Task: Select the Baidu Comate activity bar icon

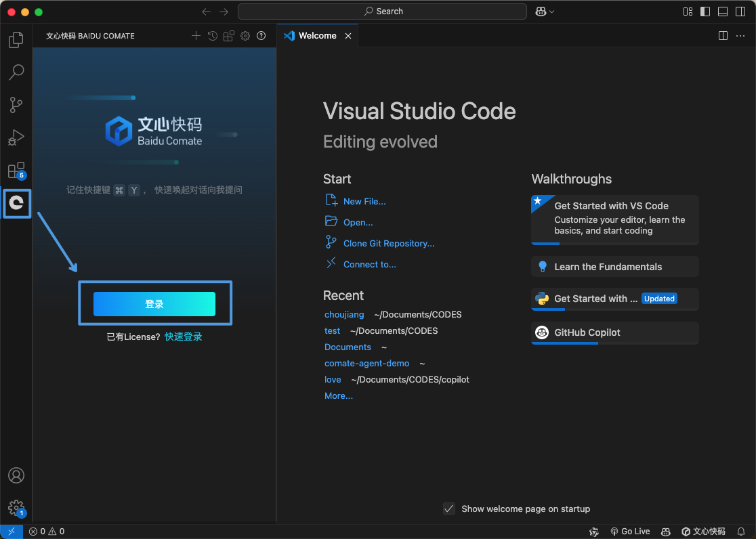Action: coord(16,203)
